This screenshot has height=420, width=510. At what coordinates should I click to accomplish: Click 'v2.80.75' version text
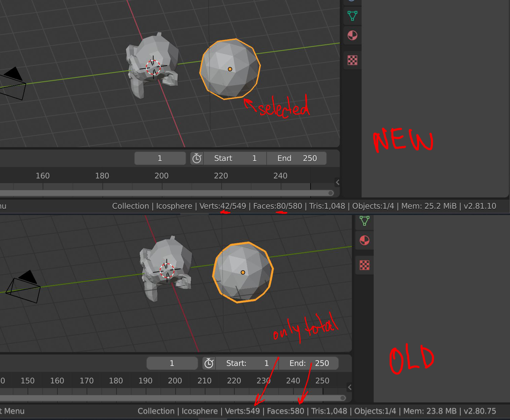point(480,411)
